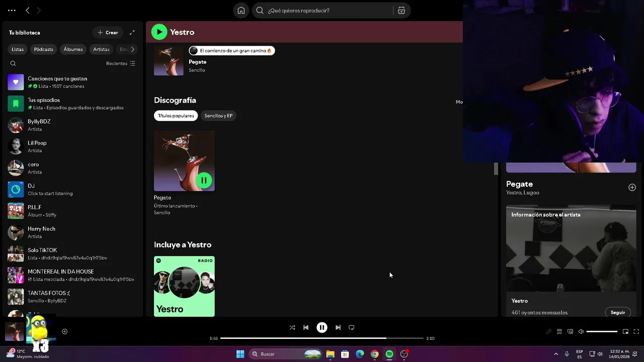The width and height of the screenshot is (644, 362).
Task: Skip to previous track
Action: coord(306,327)
